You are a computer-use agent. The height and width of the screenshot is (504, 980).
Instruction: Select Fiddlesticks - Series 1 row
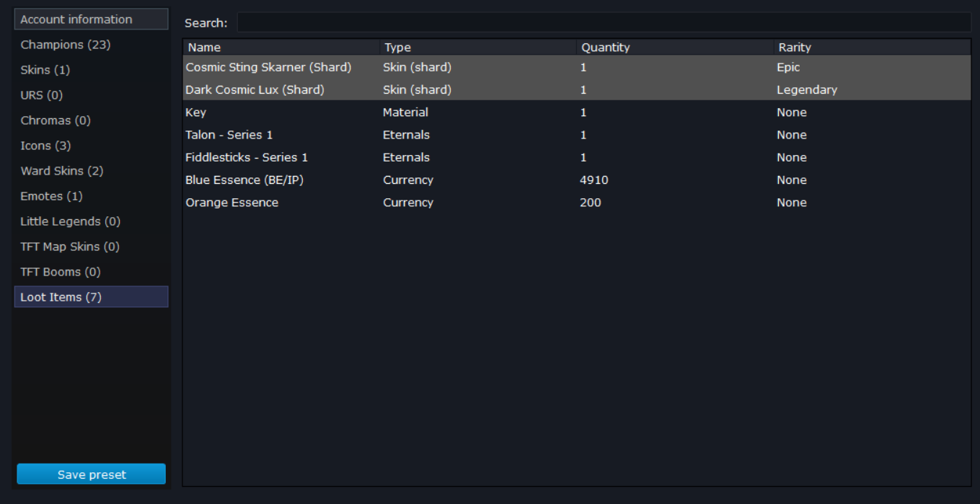576,157
